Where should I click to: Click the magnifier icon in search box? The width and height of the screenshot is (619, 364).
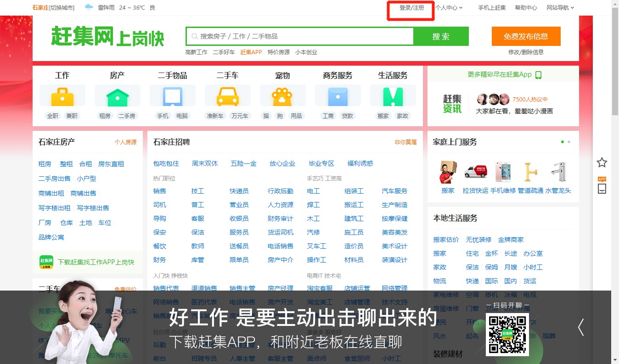pyautogui.click(x=195, y=36)
